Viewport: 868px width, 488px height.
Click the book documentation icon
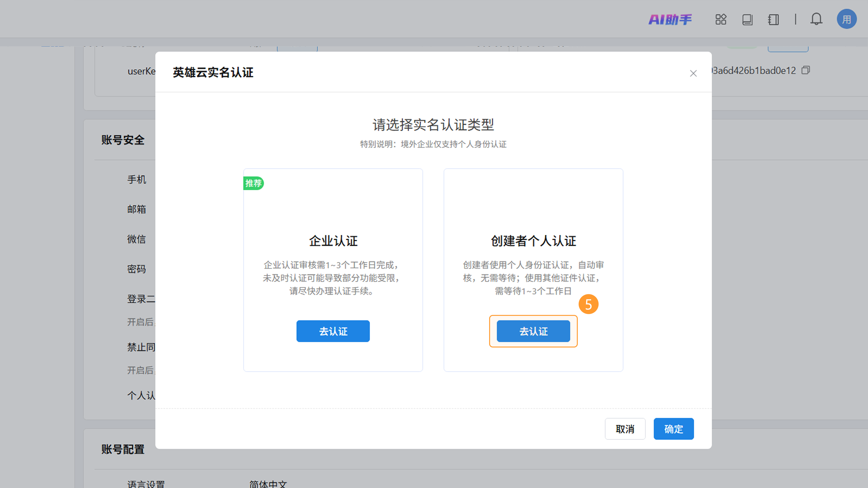coord(747,19)
